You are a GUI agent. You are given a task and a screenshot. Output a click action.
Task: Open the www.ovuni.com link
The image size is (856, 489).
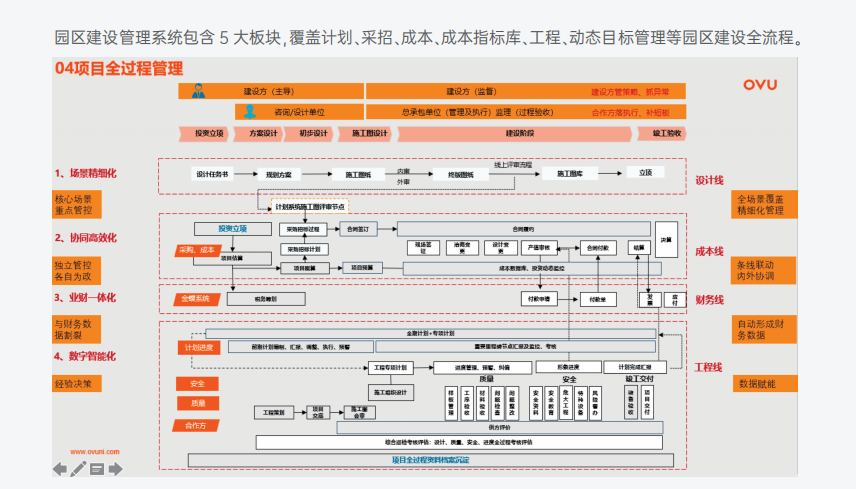(x=95, y=451)
